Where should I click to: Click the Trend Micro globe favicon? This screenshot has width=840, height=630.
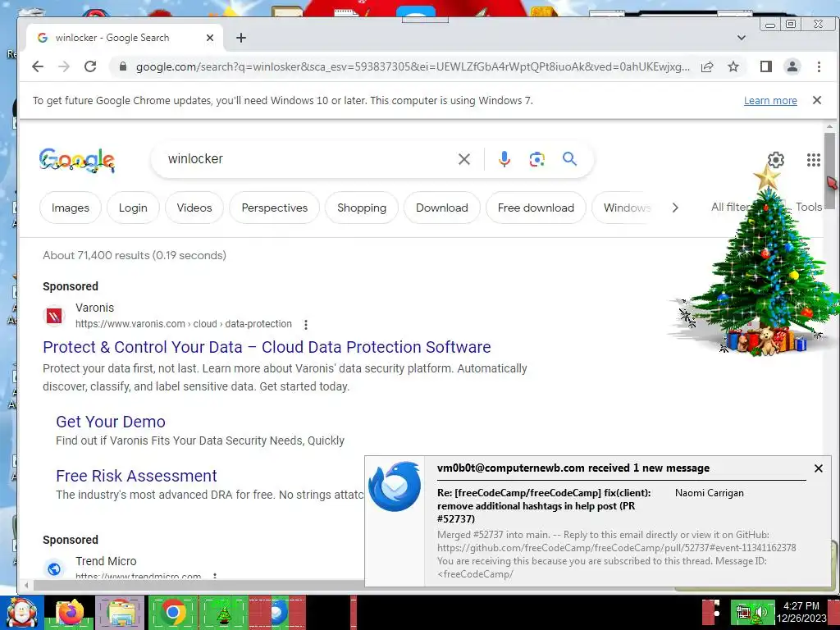click(53, 569)
